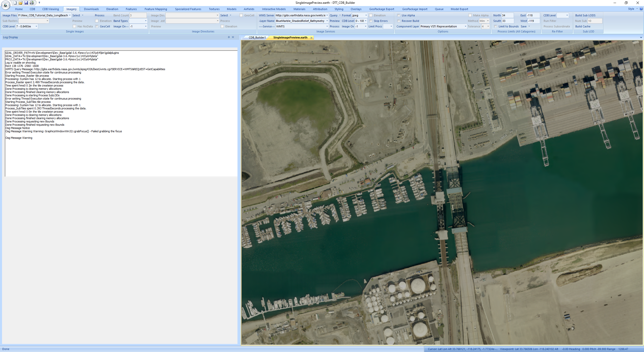Click the Open folder icon

point(21,3)
